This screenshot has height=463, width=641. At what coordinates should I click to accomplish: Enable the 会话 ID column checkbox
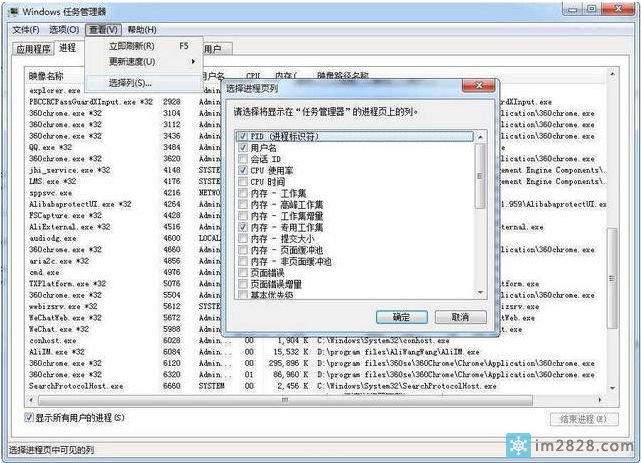(242, 159)
